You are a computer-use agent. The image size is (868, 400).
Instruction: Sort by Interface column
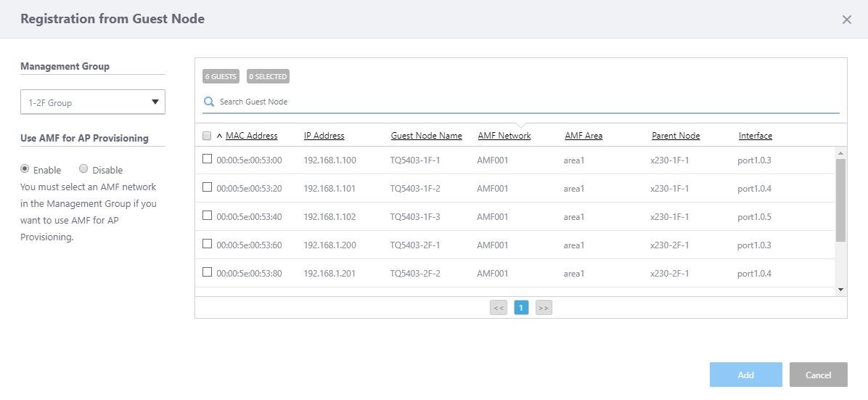tap(755, 136)
